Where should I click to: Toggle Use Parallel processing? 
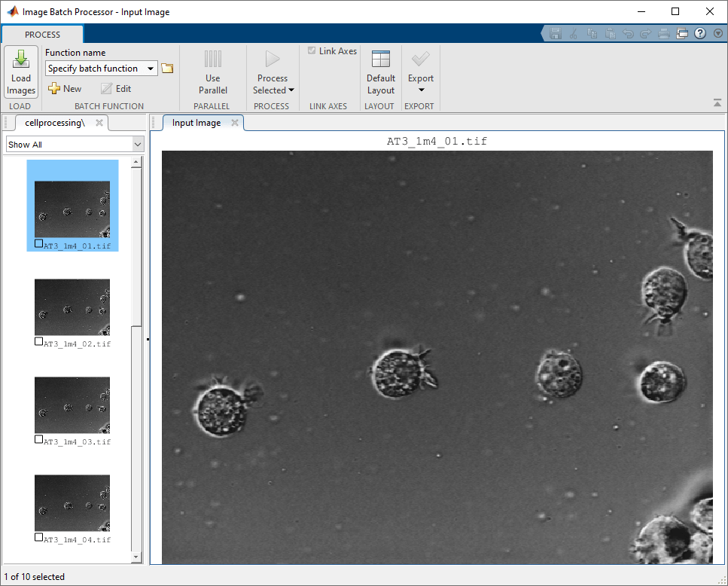(x=212, y=72)
